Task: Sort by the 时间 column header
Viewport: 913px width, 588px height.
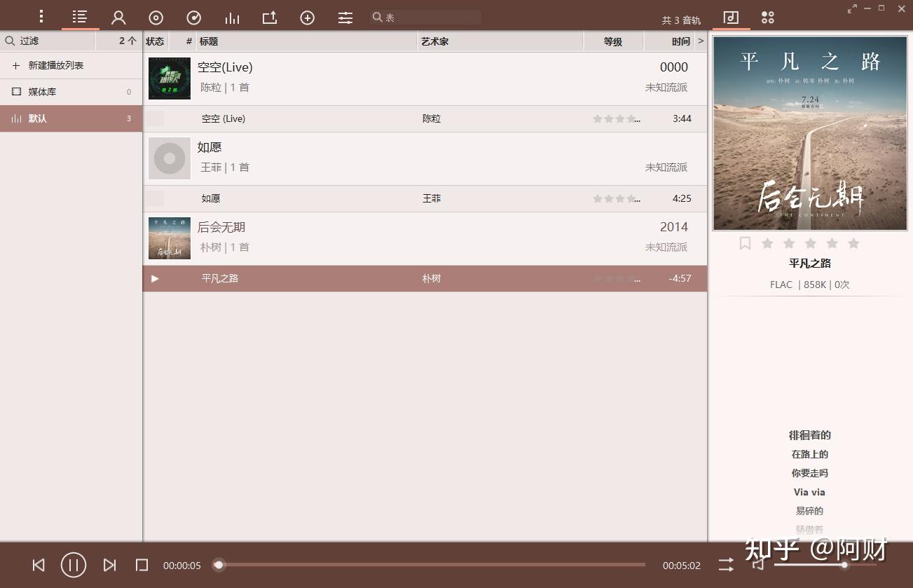Action: pos(668,41)
